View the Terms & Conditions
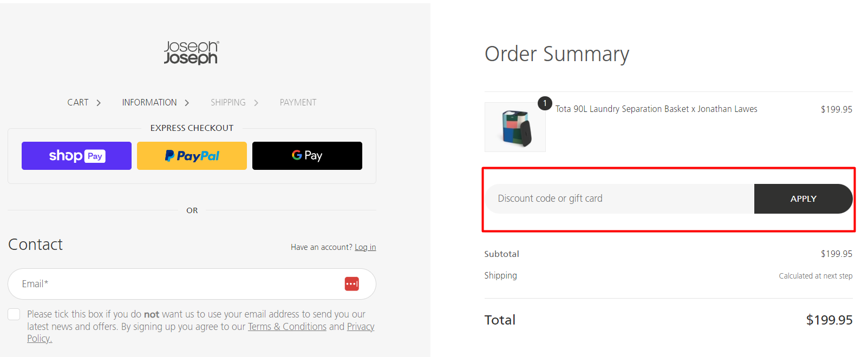Screen dimensions: 868x357 [287, 326]
